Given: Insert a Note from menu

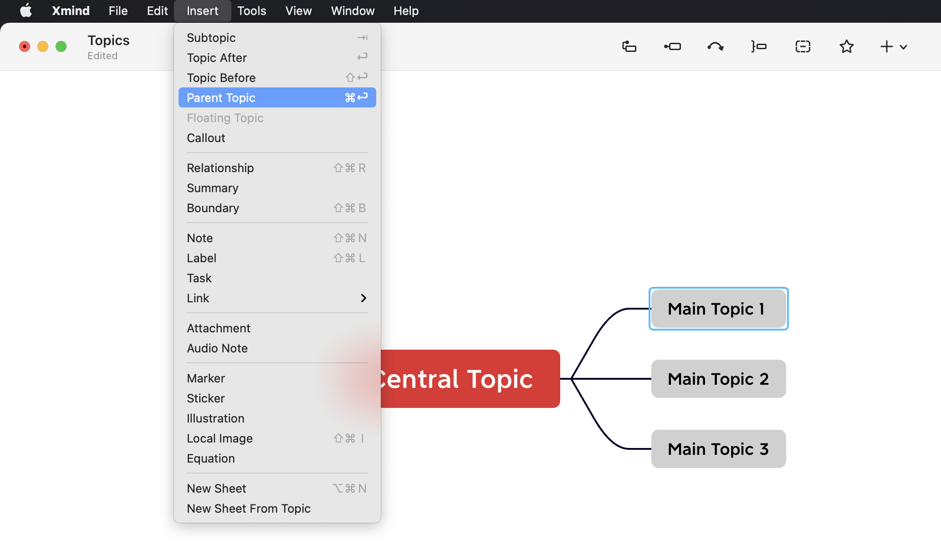Looking at the screenshot, I should [277, 238].
